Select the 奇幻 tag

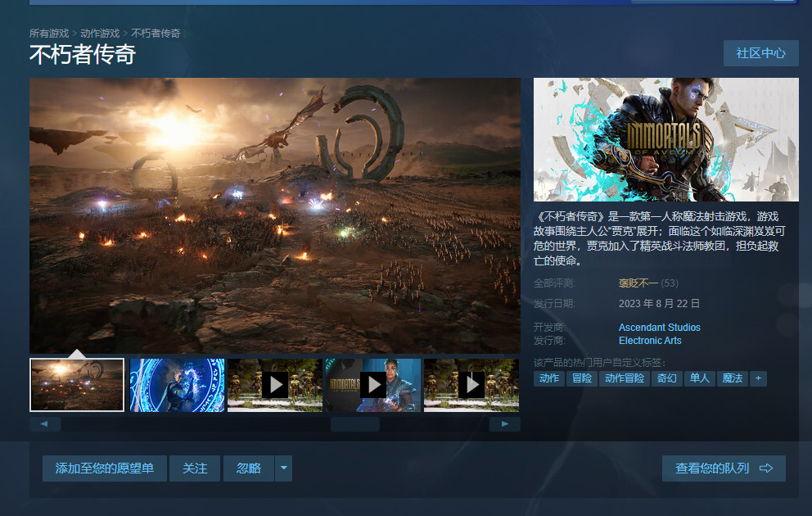[x=667, y=378]
